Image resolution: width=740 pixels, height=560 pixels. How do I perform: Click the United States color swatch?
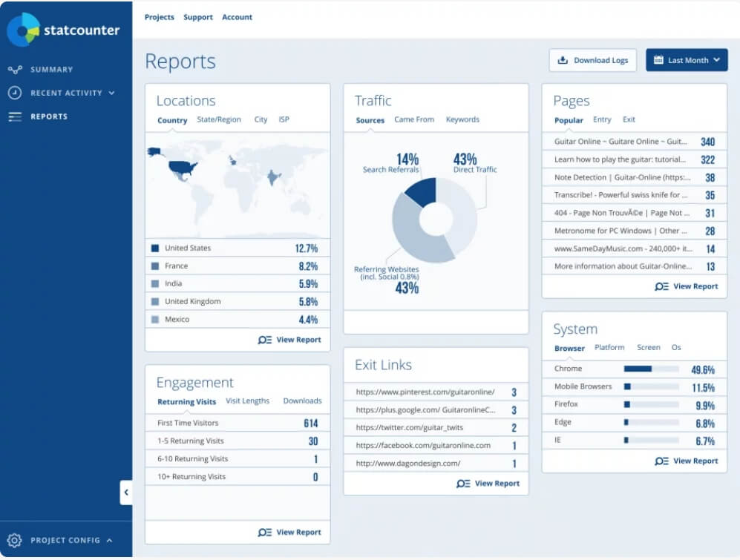(155, 248)
